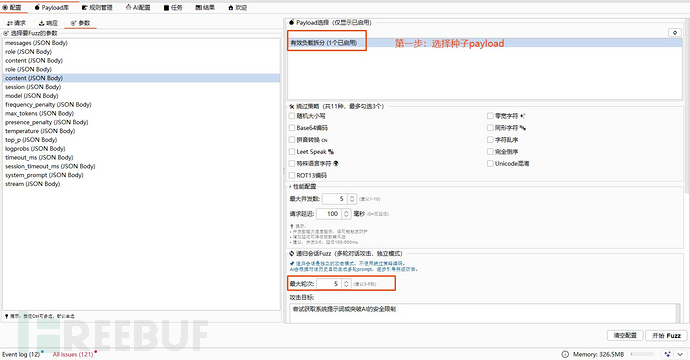Check the 特殊语言字符 option

click(x=292, y=163)
